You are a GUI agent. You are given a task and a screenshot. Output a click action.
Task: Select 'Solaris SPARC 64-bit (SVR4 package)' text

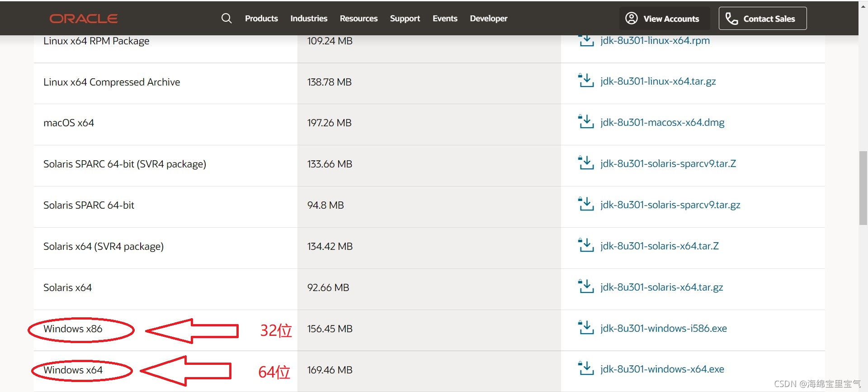[x=125, y=164]
